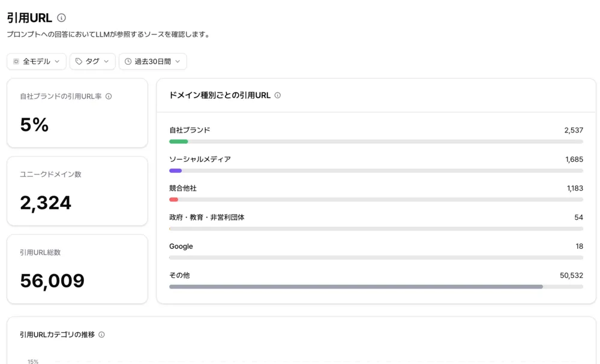Click the model icon in 全モデル filter
Image resolution: width=600 pixels, height=364 pixels.
click(16, 62)
